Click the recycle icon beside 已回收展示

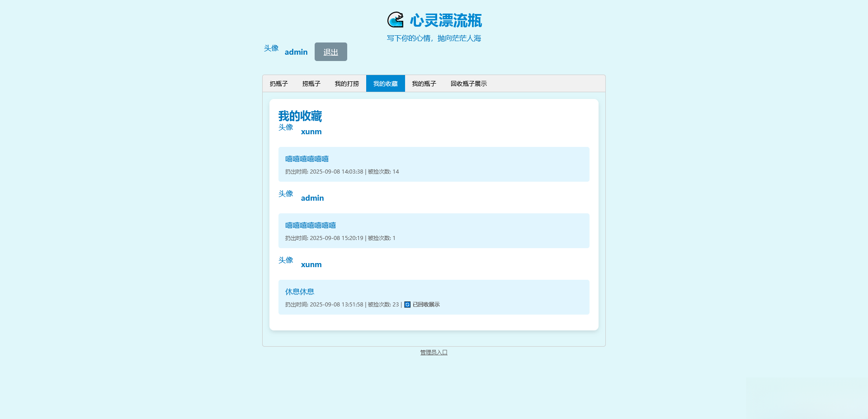pos(406,305)
